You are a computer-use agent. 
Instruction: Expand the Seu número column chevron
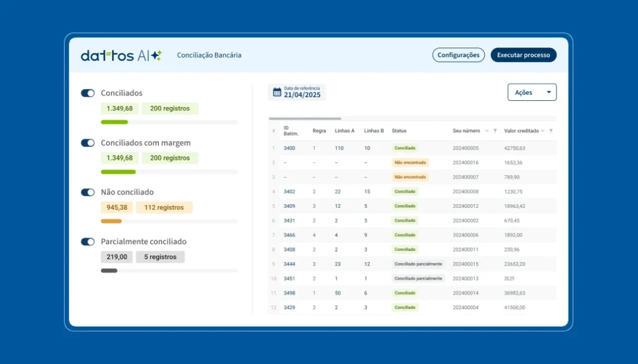pos(487,131)
